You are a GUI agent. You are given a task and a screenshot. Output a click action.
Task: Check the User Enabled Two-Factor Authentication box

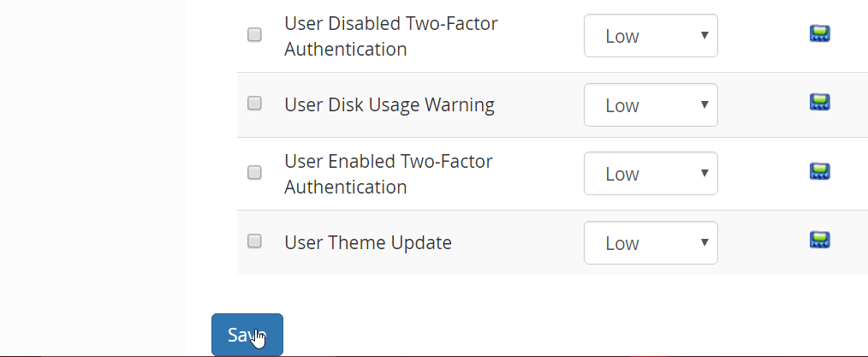pyautogui.click(x=254, y=173)
